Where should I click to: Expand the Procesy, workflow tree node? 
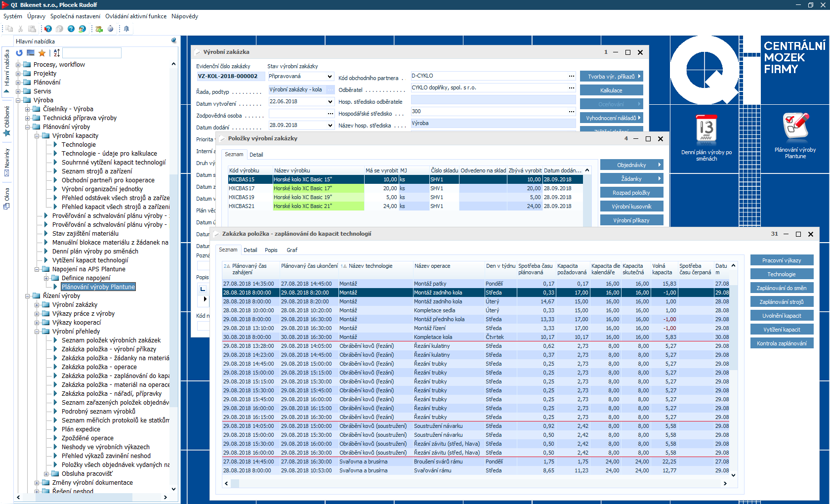click(18, 65)
